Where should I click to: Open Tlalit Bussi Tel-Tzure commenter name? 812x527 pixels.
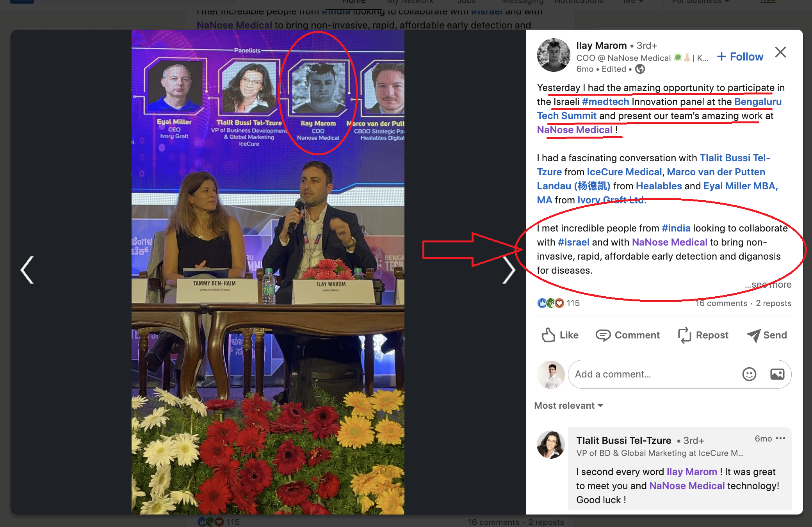624,441
